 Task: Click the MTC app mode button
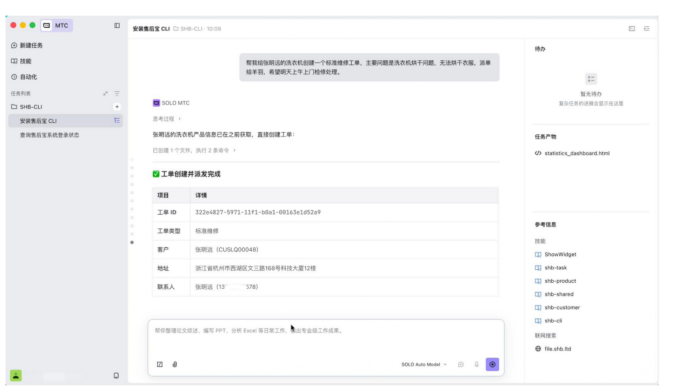pos(56,26)
